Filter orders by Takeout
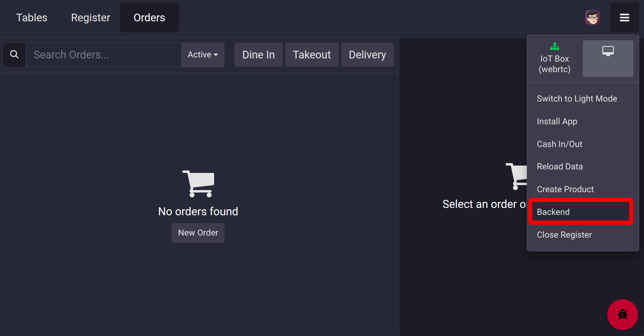 coord(312,55)
